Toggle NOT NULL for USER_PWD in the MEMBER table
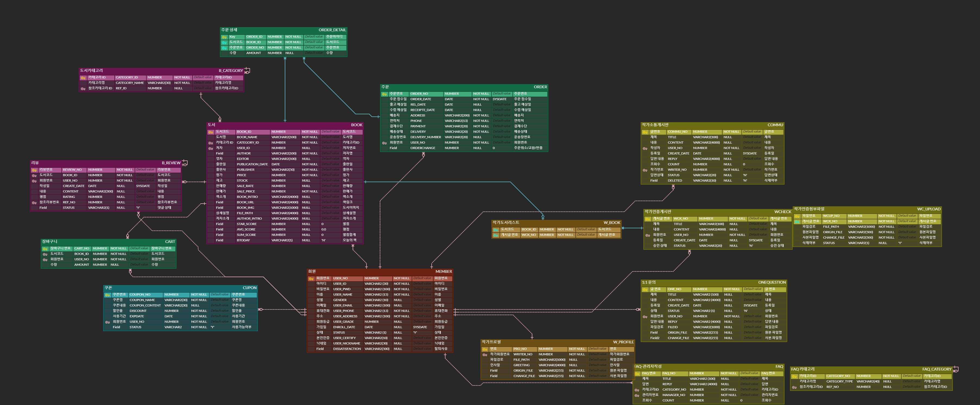Image resolution: width=980 pixels, height=405 pixels. [401, 289]
